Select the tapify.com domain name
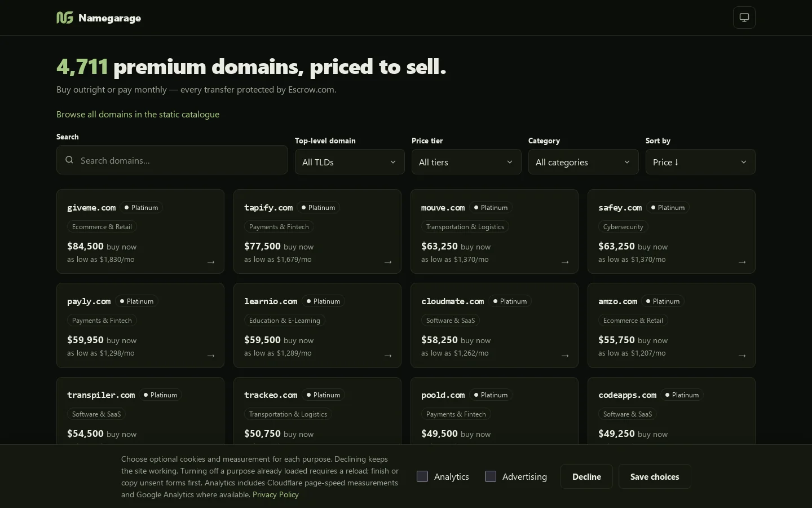The width and height of the screenshot is (812, 508). (x=268, y=208)
